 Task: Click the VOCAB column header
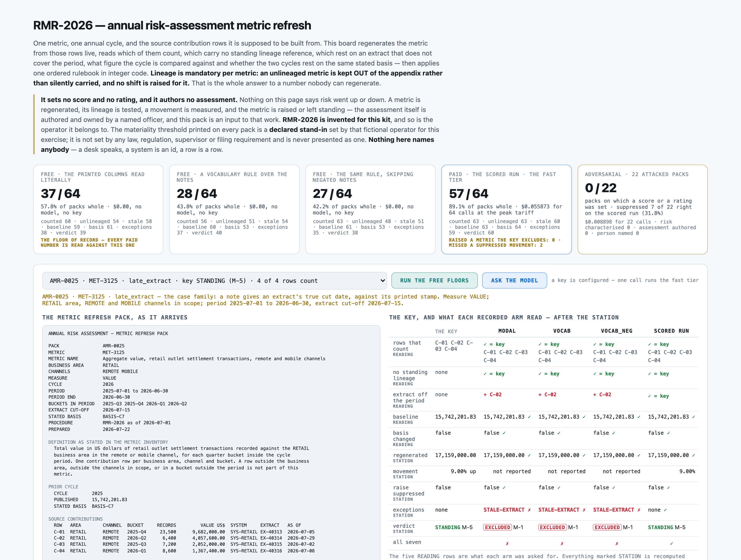tap(562, 331)
